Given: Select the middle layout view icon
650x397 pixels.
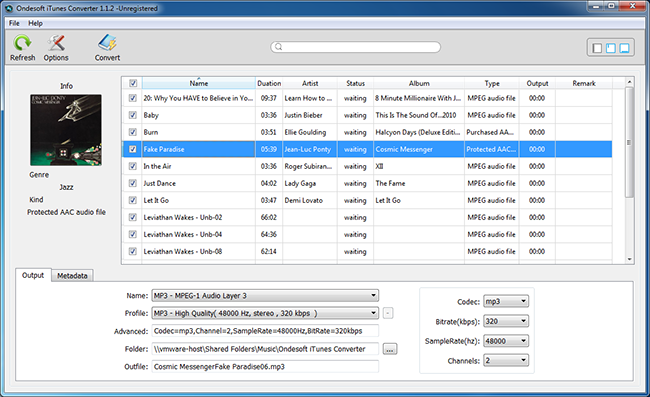Looking at the screenshot, I should (x=611, y=48).
